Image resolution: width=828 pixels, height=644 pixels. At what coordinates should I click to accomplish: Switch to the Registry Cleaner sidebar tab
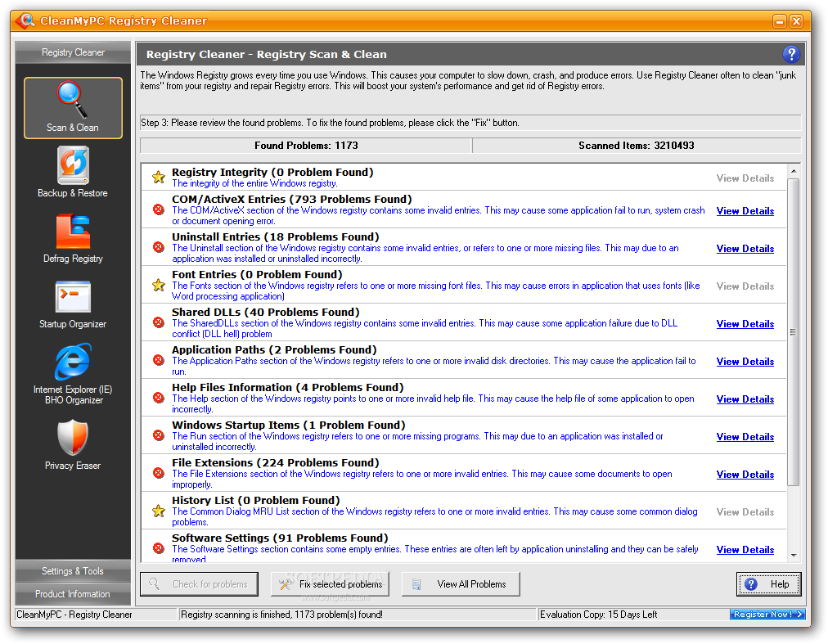(73, 52)
